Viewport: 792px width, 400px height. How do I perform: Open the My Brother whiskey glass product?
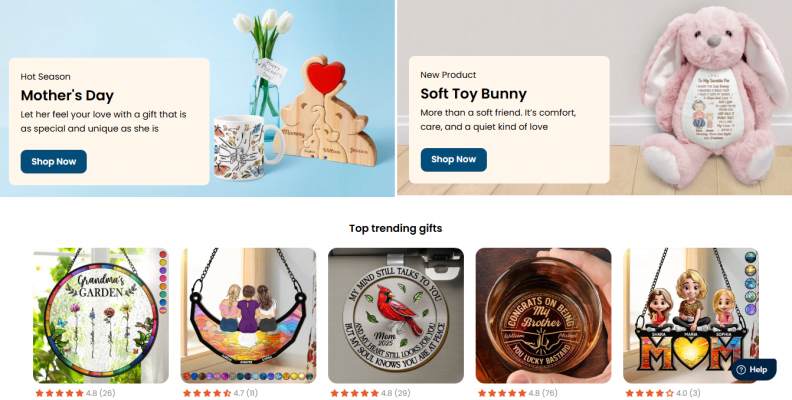[x=543, y=315]
